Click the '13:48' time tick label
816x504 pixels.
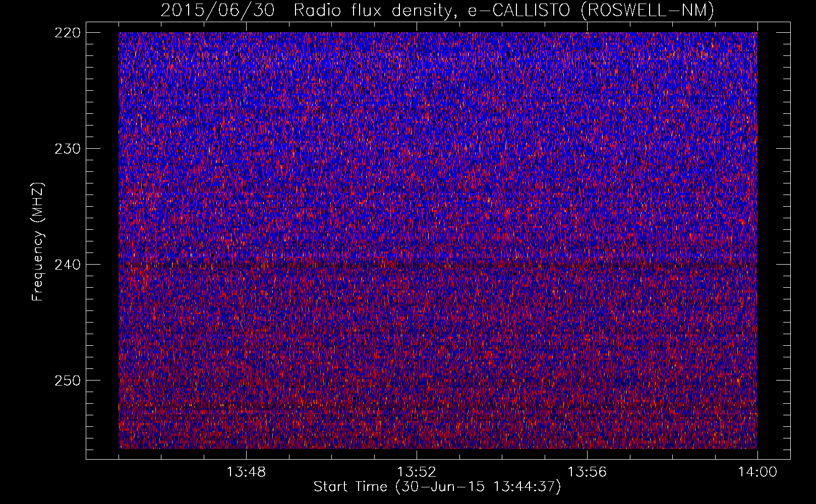[246, 472]
